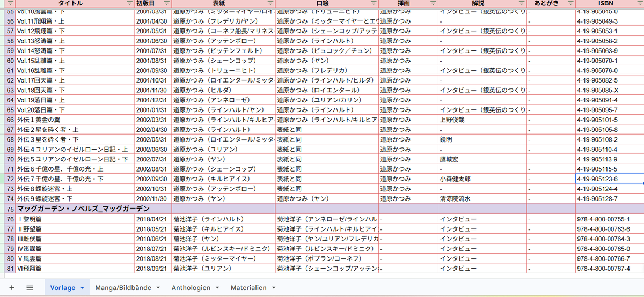This screenshot has height=297, width=644.
Task: Click 解説 cell 鷹城宏
Action: click(x=482, y=159)
